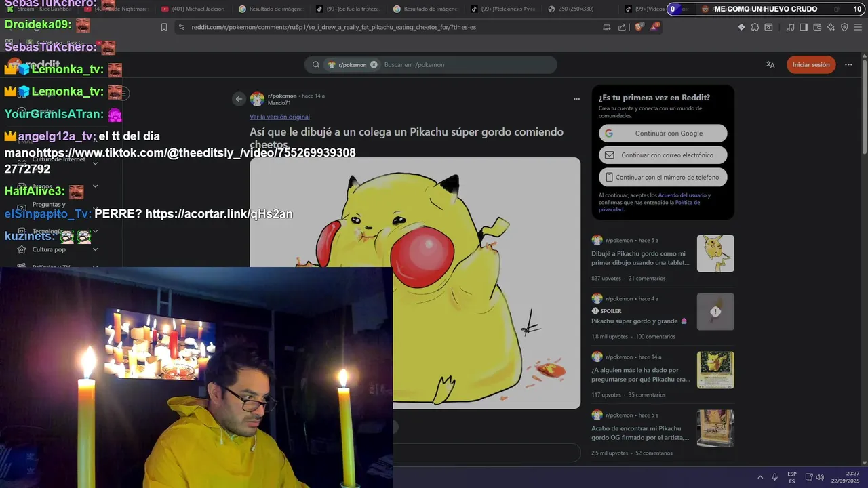Open the post's three-dot options menu
This screenshot has width=868, height=488.
point(577,99)
